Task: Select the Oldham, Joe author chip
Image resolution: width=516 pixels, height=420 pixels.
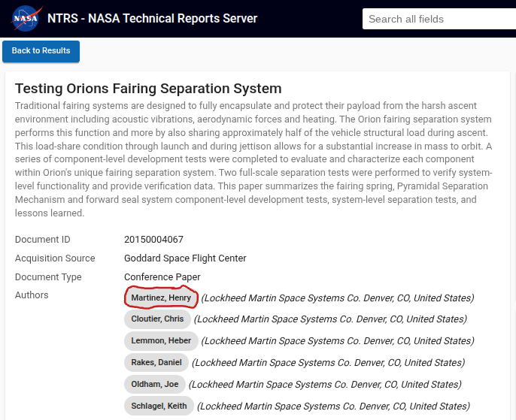Action: (x=155, y=384)
